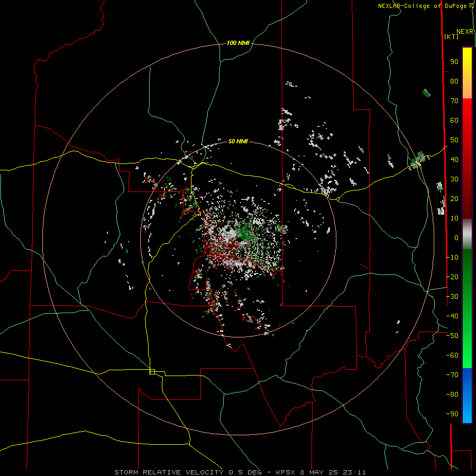Click the 20 value on velocity scale
The width and height of the screenshot is (476, 476).
click(x=454, y=198)
